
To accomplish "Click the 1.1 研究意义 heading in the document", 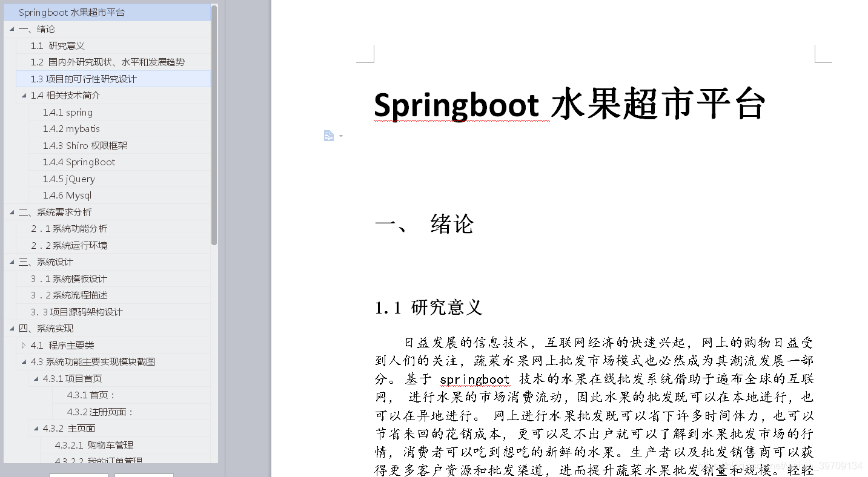I will (428, 308).
